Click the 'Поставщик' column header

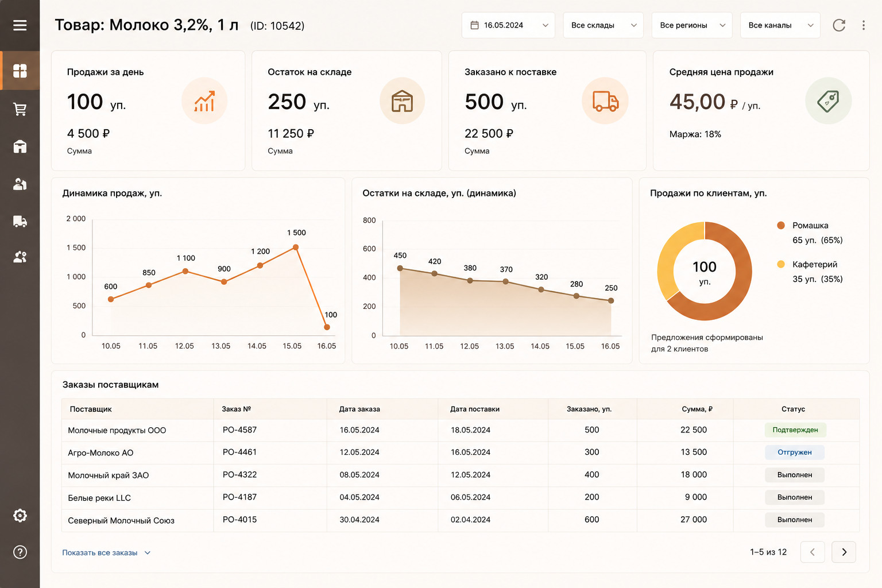[x=91, y=409]
